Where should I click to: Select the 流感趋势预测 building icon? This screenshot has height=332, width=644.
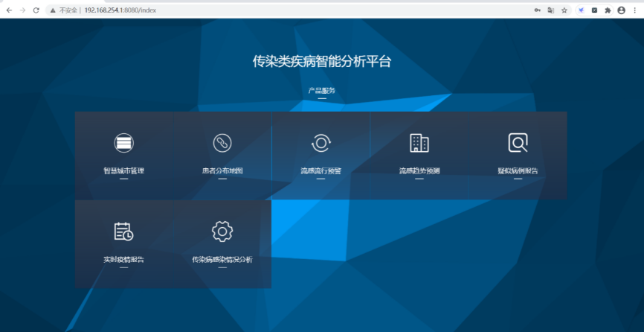(419, 143)
